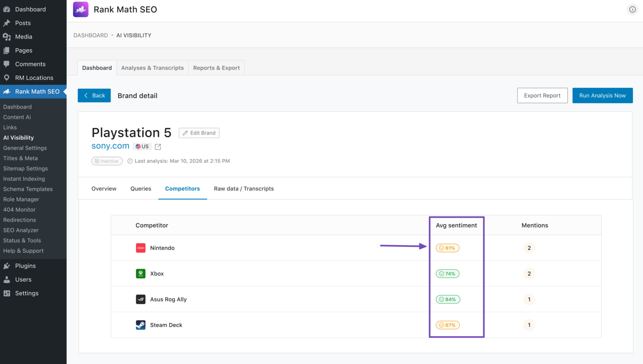Viewport: 643px width, 364px height.
Task: Click Run Analysis Now button
Action: tap(603, 95)
